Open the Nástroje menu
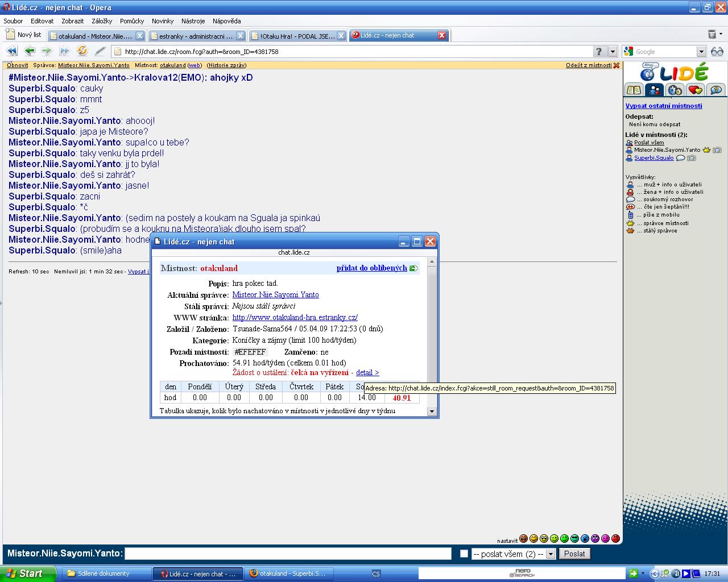 point(193,21)
